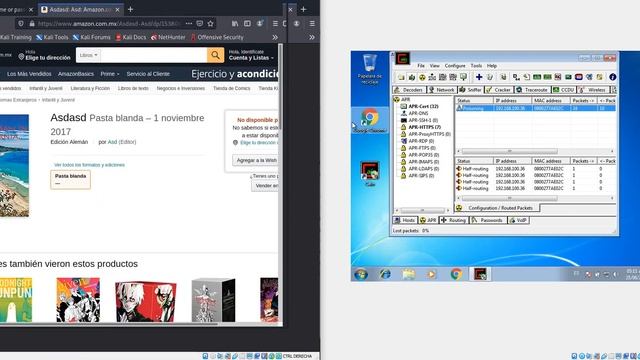Click the padlock site security icon

click(x=32, y=24)
